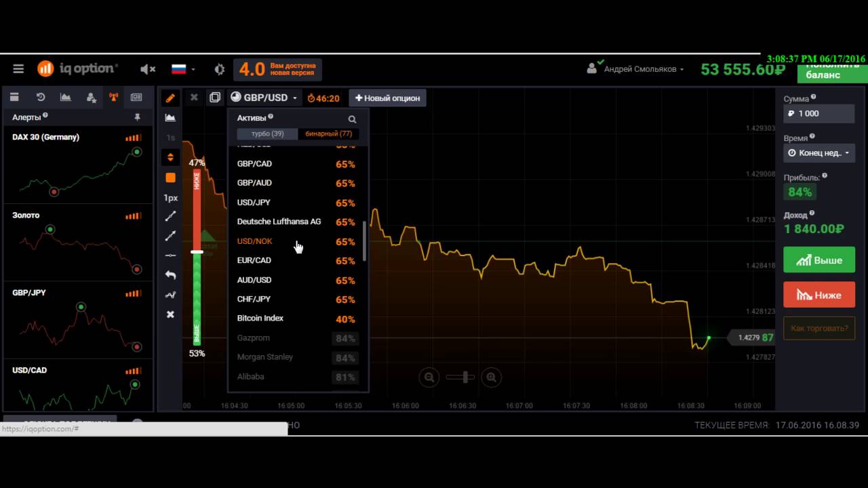Open the chart type icon in toolbar

tap(170, 118)
